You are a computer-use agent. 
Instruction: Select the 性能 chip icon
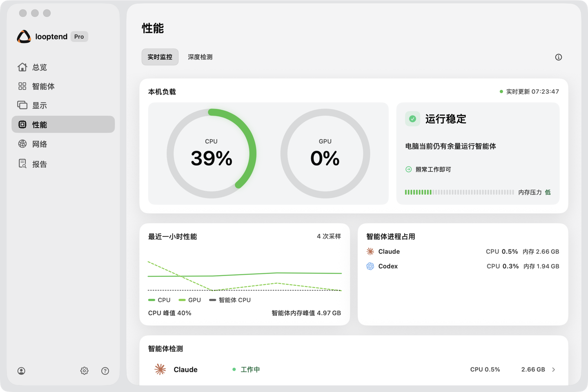22,125
